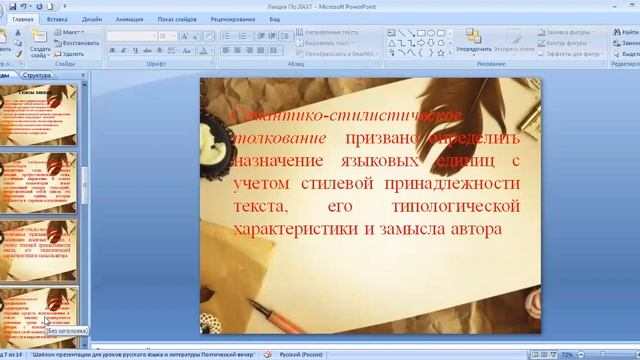Justify text alignment

coord(261,51)
